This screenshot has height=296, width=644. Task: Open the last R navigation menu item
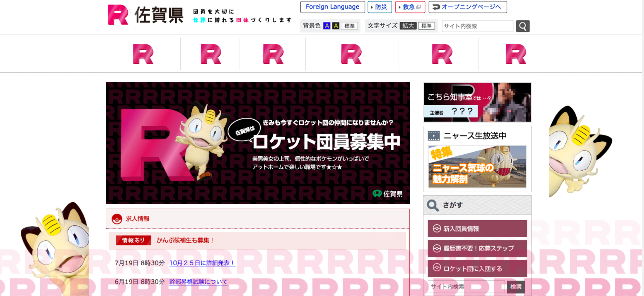(515, 54)
